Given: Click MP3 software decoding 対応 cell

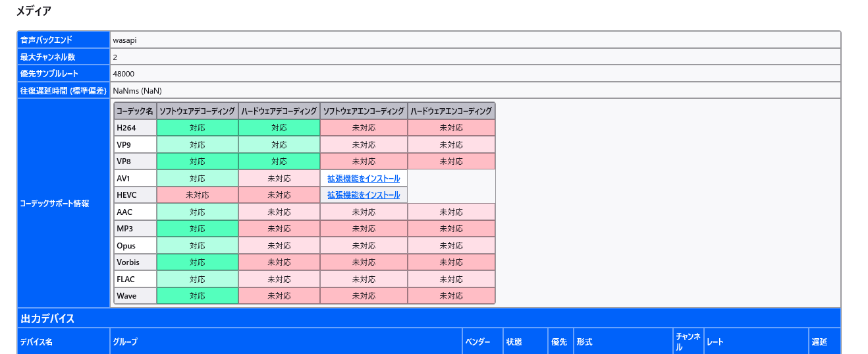Looking at the screenshot, I should coord(198,229).
